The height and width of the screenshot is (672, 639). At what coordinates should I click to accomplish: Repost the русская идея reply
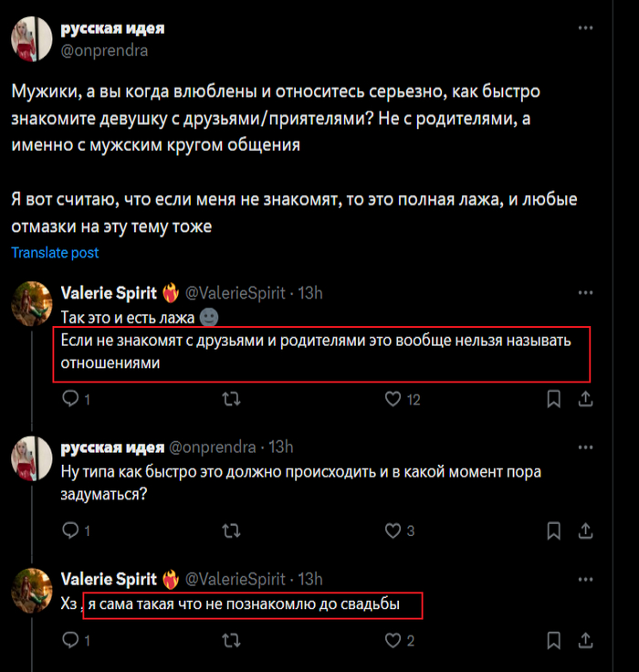[233, 530]
